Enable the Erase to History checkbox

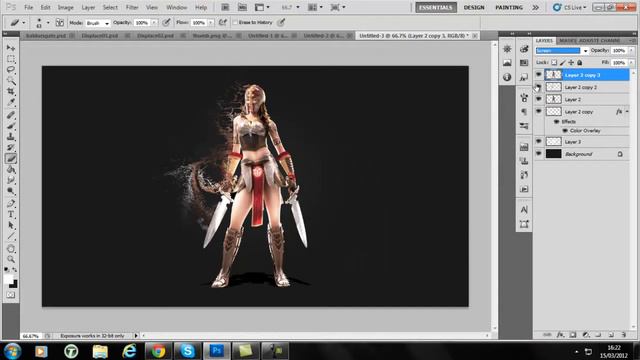(235, 22)
